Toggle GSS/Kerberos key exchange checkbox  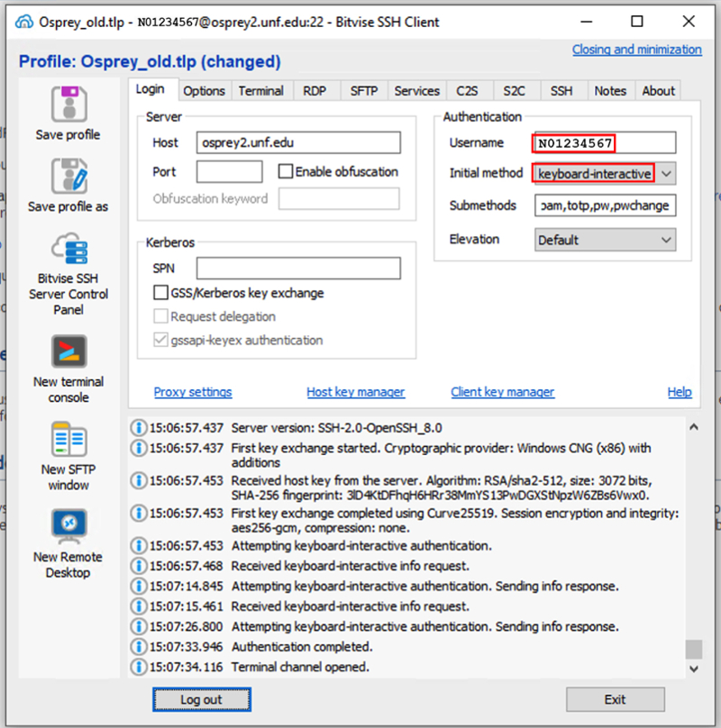160,293
